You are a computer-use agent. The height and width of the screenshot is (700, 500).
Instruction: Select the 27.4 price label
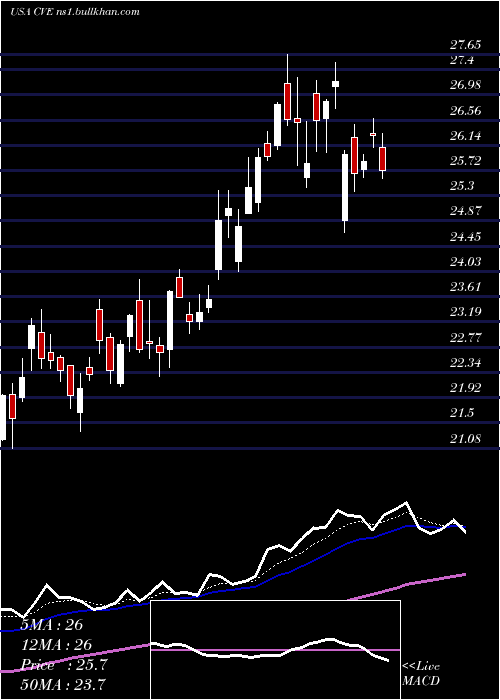(462, 60)
